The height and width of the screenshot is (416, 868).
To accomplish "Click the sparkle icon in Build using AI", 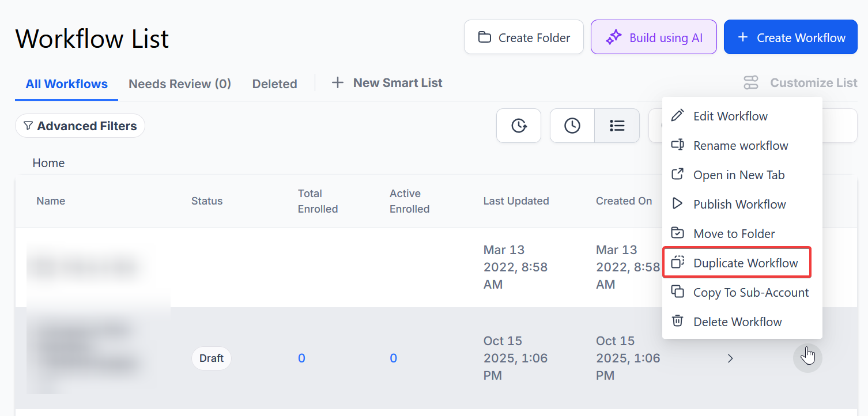I will pos(613,37).
